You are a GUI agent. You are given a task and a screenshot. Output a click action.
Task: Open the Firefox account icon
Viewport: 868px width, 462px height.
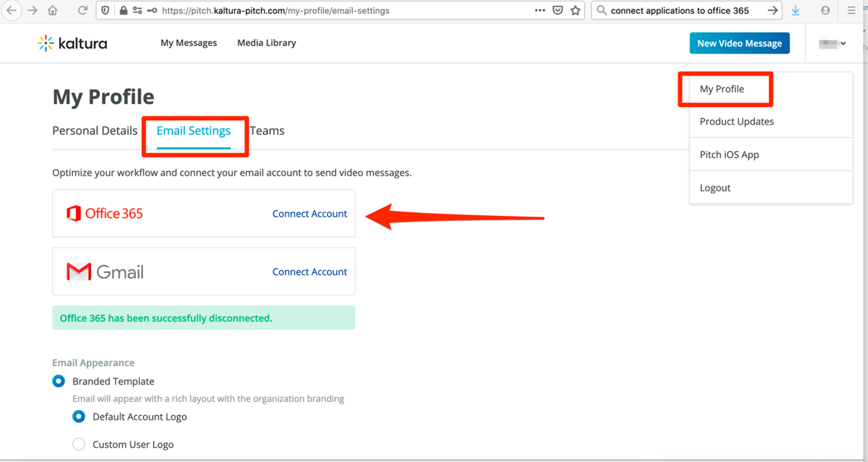pyautogui.click(x=825, y=11)
